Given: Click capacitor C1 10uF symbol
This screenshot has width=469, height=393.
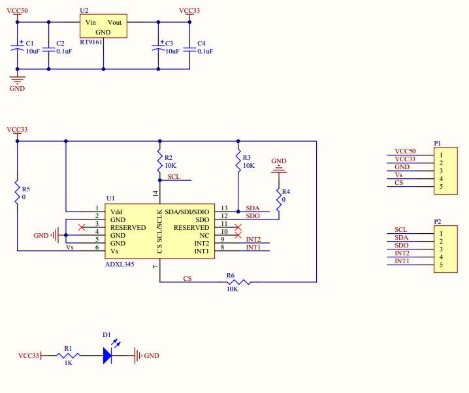Looking at the screenshot, I should [17, 48].
